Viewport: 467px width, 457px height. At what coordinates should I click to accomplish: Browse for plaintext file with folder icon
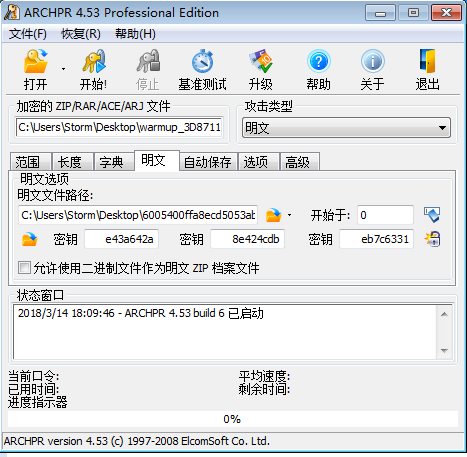pyautogui.click(x=273, y=215)
